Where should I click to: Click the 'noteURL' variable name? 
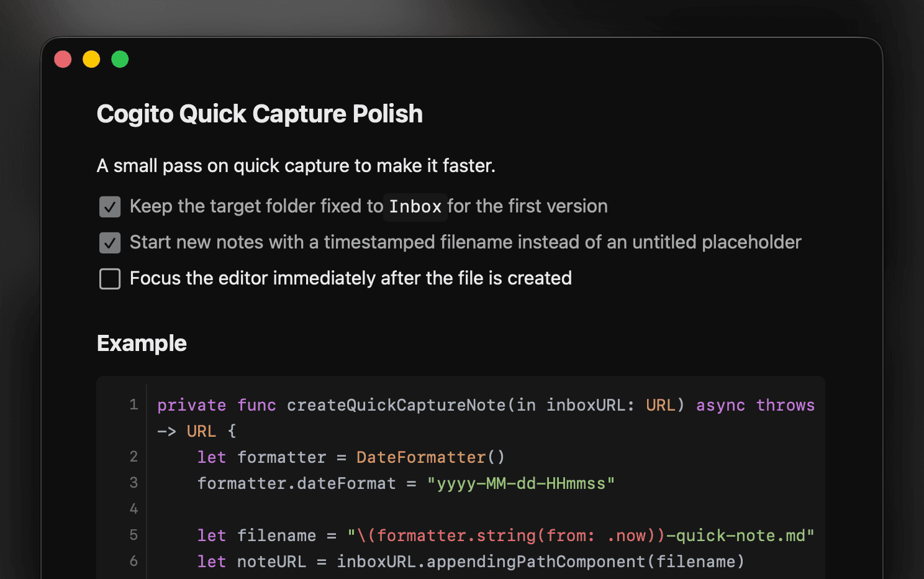[x=272, y=562]
